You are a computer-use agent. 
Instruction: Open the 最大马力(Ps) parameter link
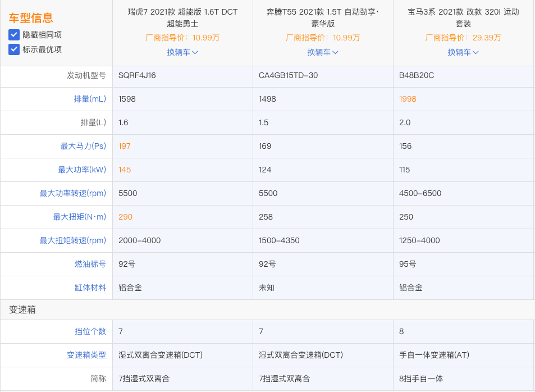point(83,146)
